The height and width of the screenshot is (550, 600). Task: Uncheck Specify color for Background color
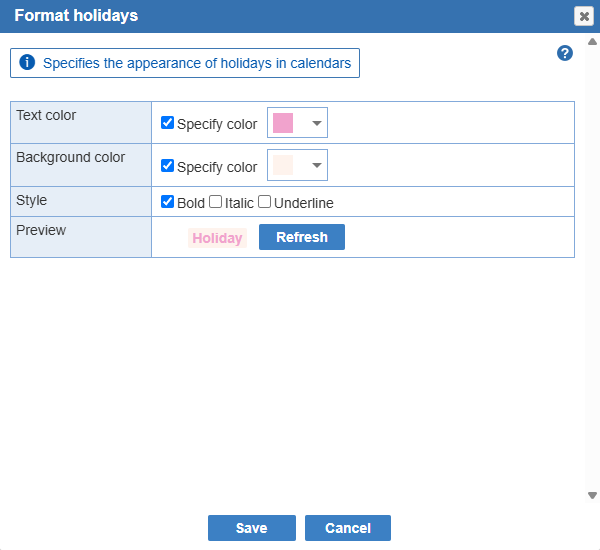tap(167, 165)
